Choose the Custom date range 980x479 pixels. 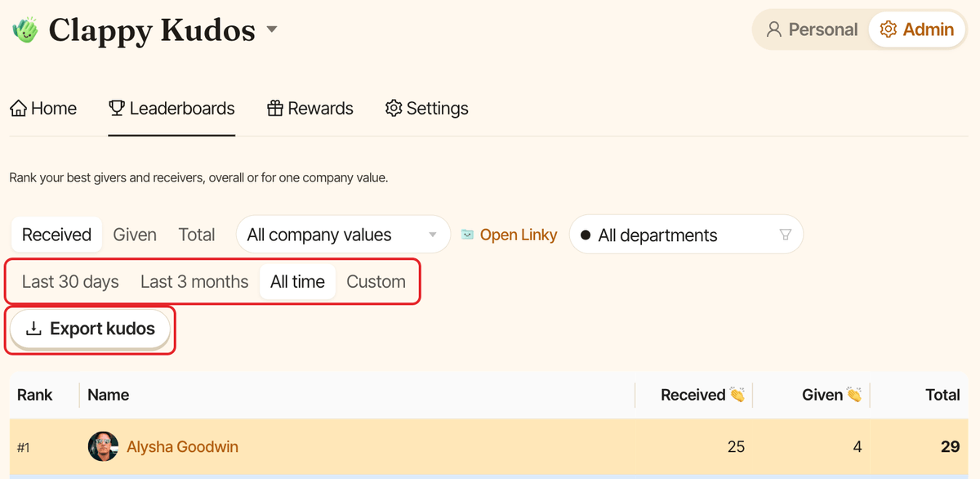click(376, 281)
